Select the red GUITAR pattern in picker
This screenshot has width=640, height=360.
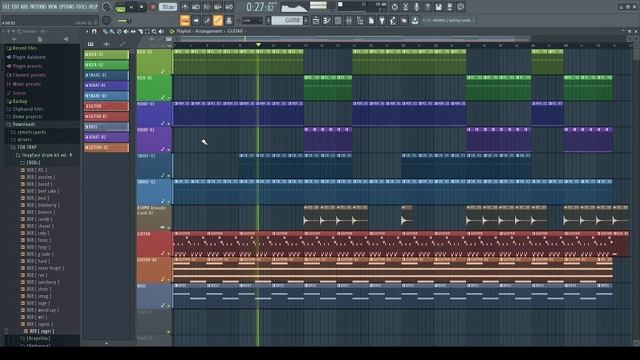coord(107,106)
